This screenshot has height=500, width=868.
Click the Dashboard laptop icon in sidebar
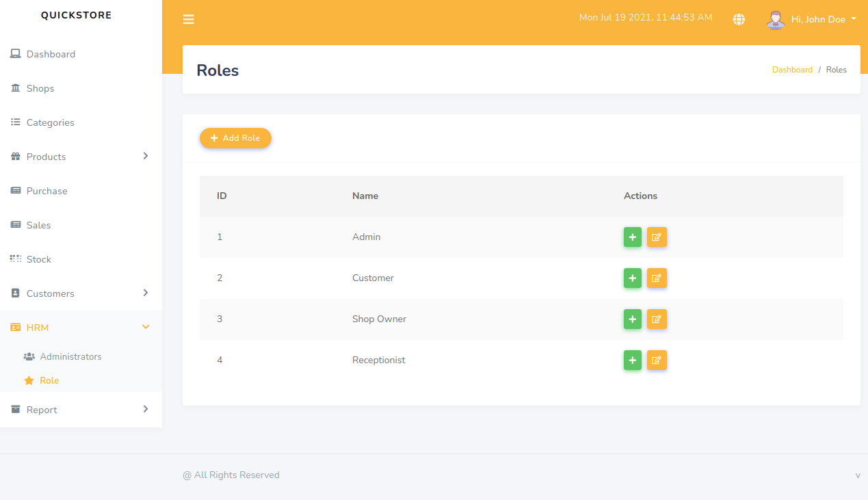pos(16,54)
